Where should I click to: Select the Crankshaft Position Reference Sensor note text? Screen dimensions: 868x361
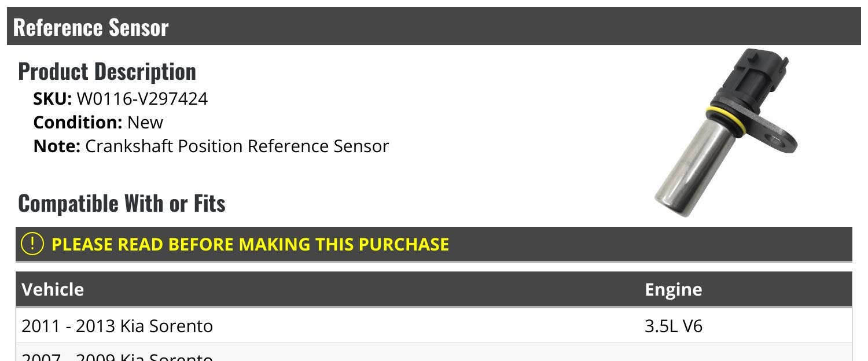237,146
